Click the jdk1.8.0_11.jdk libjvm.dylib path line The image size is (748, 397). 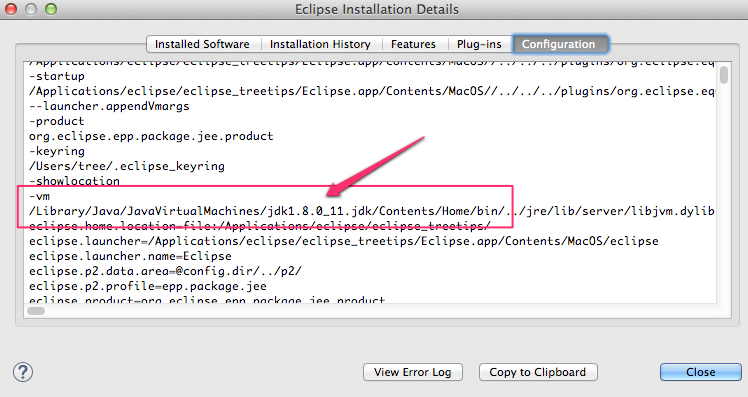tap(372, 211)
